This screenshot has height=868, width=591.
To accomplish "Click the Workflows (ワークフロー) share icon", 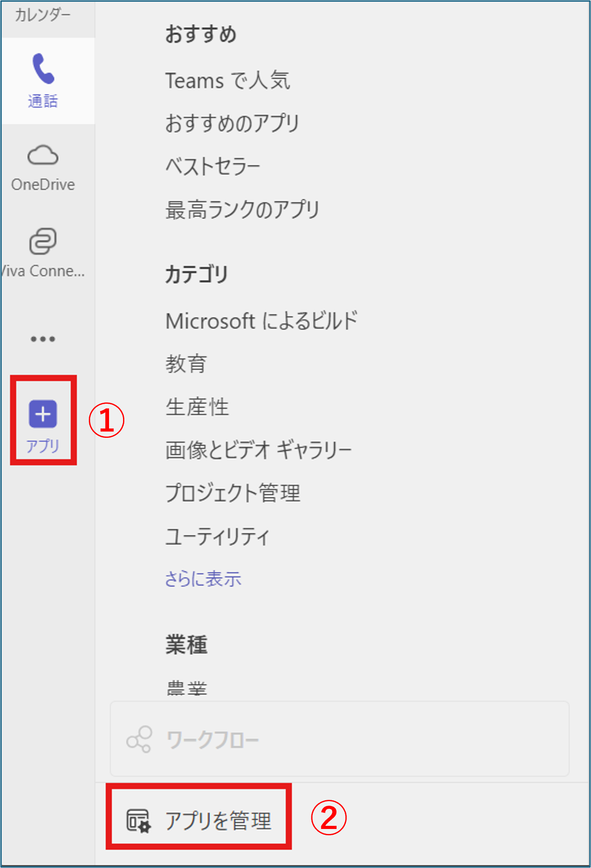I will pos(139,739).
